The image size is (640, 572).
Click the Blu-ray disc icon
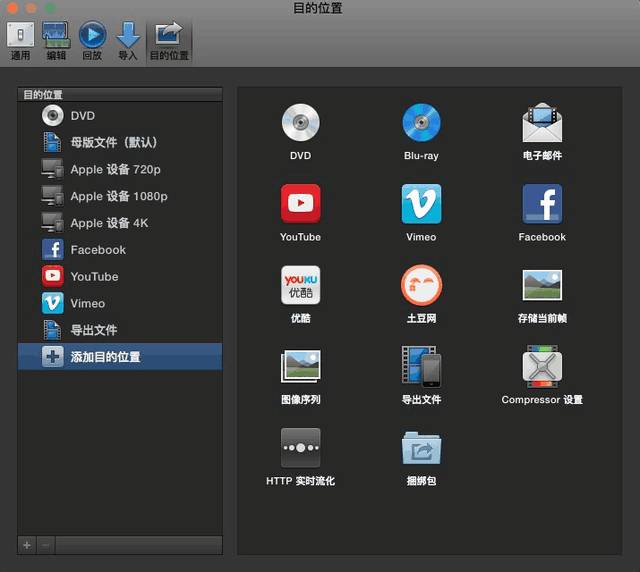coord(421,122)
